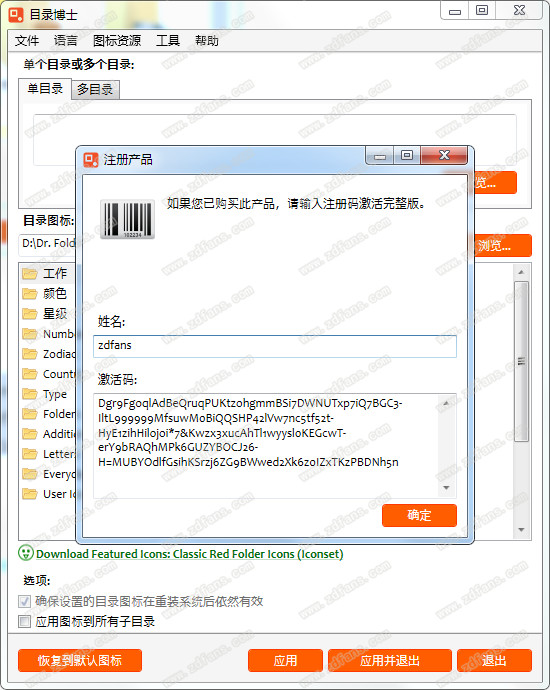The width and height of the screenshot is (550, 690).
Task: Open Download Featured Icons link
Action: tap(190, 554)
